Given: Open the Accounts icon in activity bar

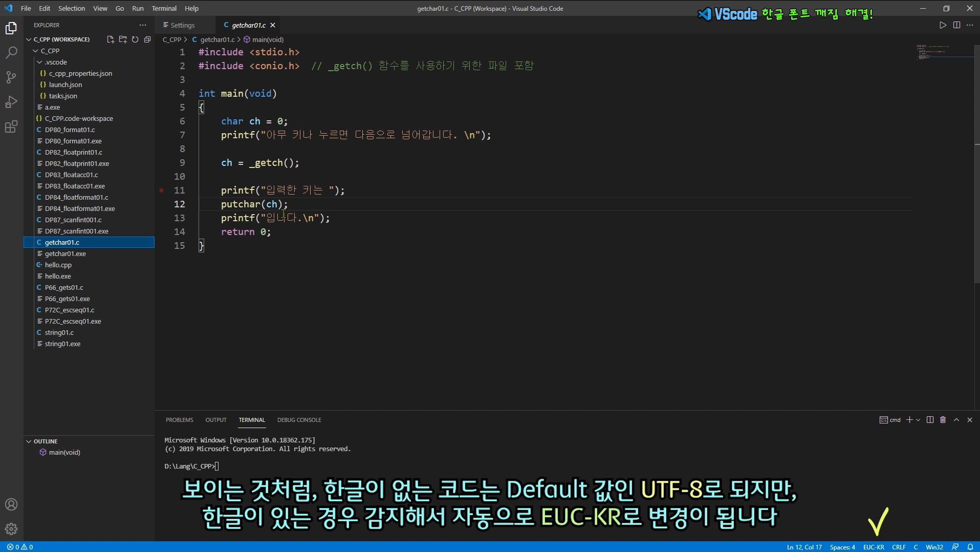Looking at the screenshot, I should click(11, 504).
